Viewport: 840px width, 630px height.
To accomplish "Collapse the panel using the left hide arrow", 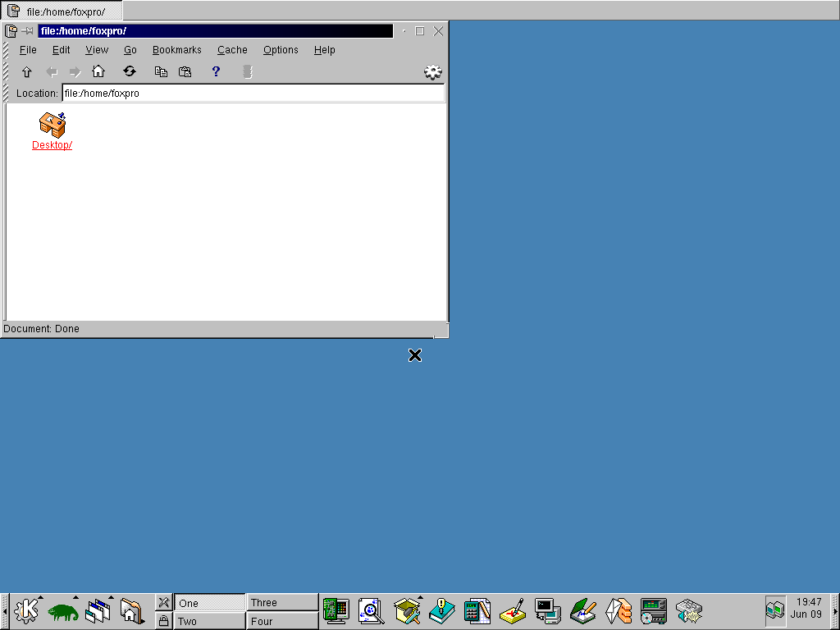I will tap(4, 610).
